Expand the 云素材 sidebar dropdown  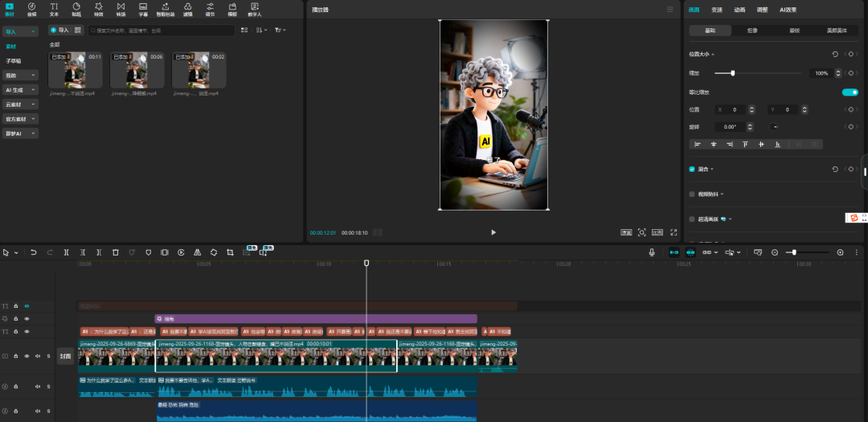[x=21, y=104]
